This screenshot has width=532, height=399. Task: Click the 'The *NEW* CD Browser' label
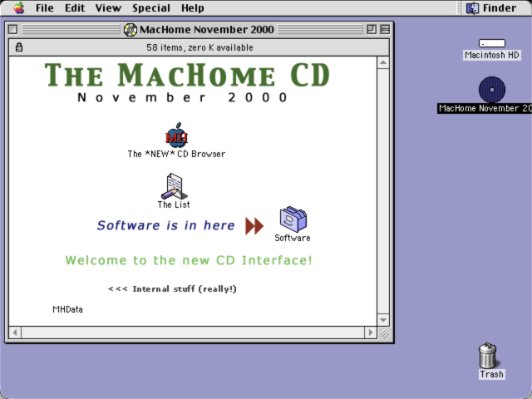click(x=176, y=154)
